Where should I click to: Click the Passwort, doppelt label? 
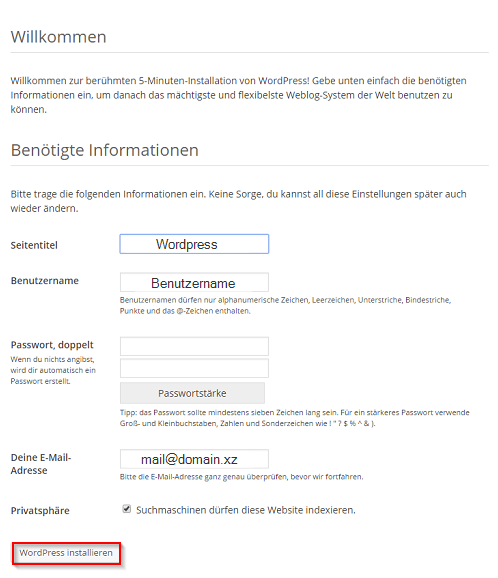(x=52, y=345)
